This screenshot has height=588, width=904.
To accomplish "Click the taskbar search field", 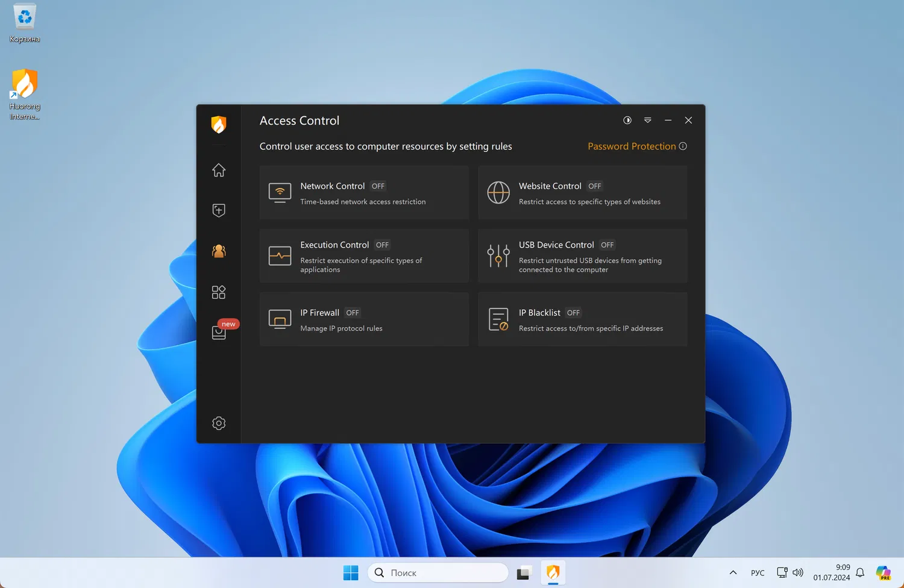I will [438, 572].
